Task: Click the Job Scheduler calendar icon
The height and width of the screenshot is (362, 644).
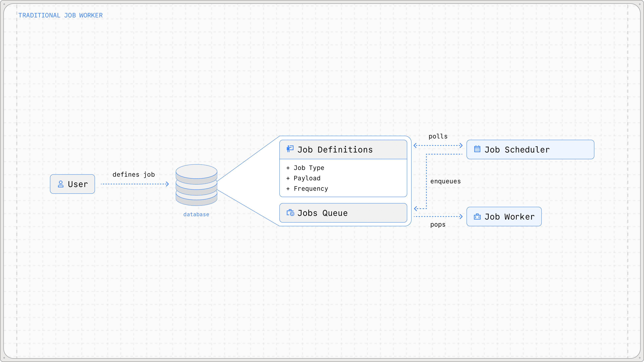Action: pos(477,149)
